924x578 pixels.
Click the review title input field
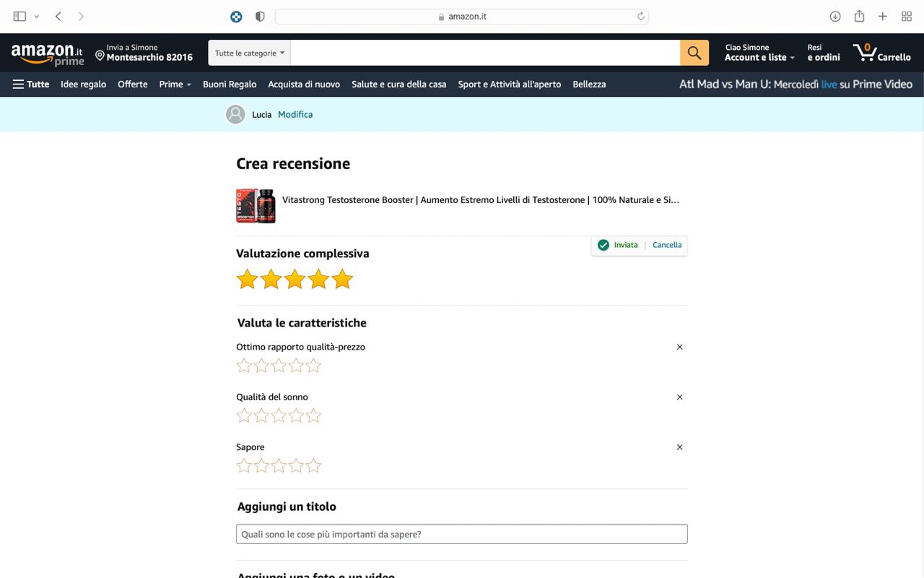coord(461,534)
